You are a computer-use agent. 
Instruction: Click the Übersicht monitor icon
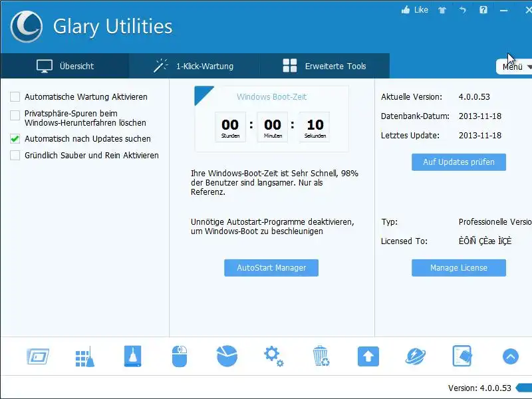pos(45,66)
